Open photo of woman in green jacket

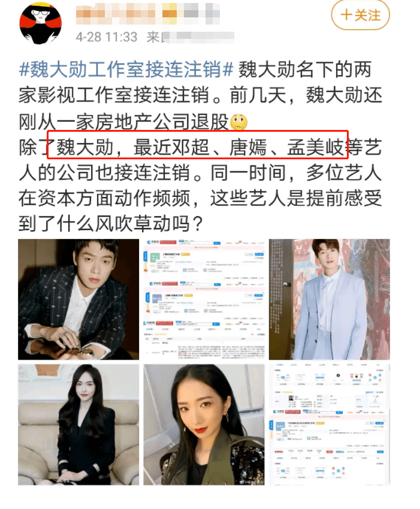(x=204, y=425)
